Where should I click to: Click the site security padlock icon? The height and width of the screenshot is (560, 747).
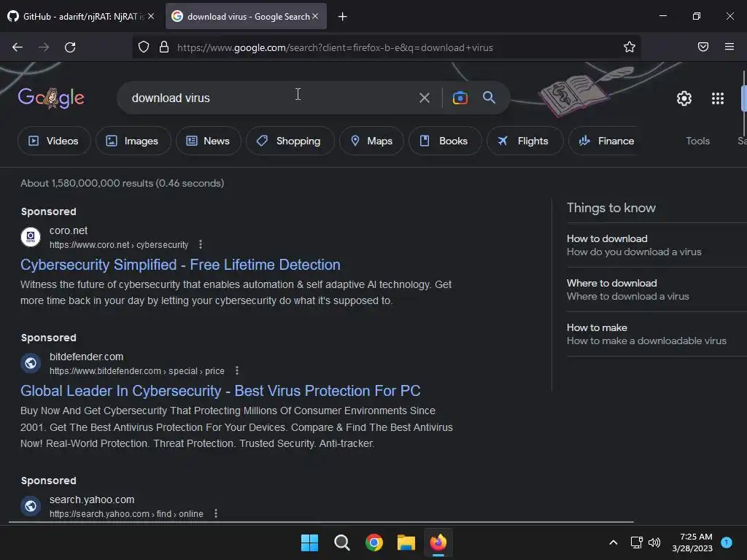164,47
